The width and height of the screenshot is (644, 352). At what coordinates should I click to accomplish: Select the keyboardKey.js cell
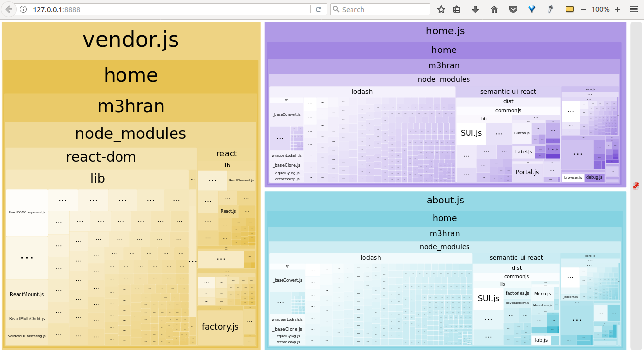[518, 303]
